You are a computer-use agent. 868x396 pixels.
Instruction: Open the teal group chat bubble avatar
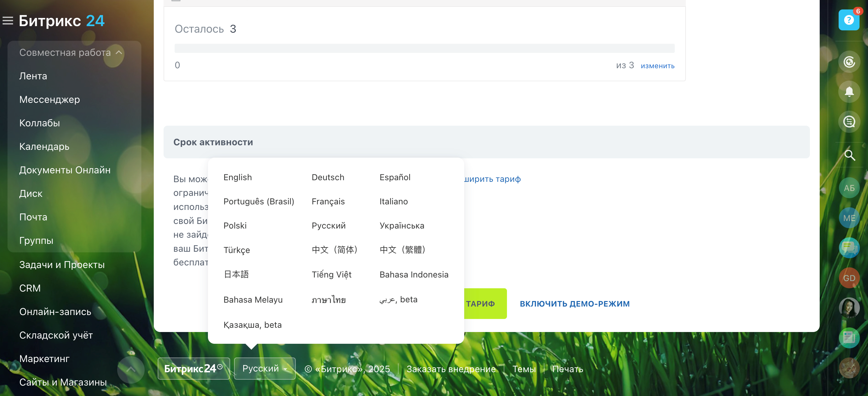[849, 248]
